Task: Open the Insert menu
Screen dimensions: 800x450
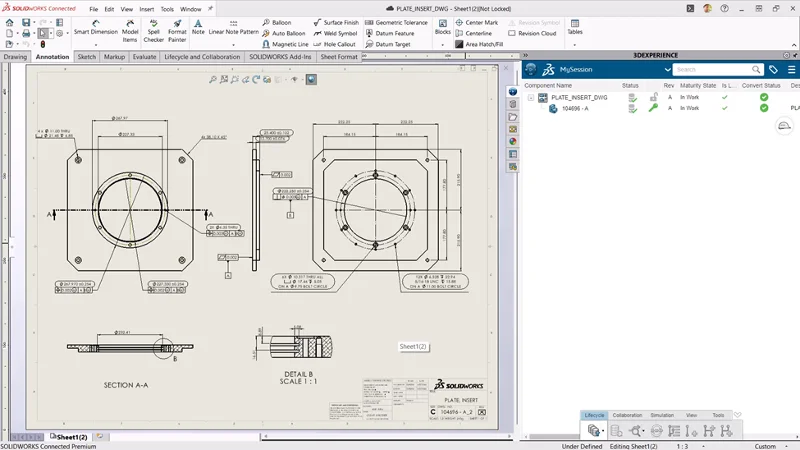Action: (x=145, y=8)
